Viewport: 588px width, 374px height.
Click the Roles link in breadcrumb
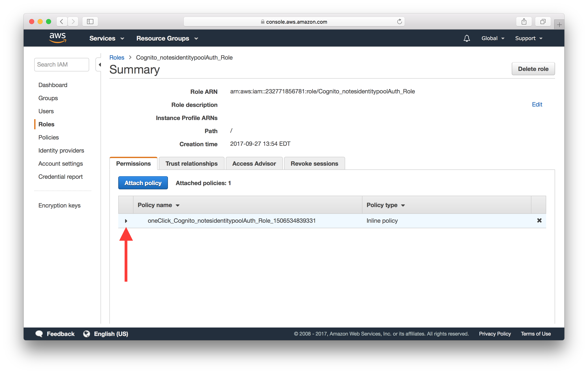(117, 57)
